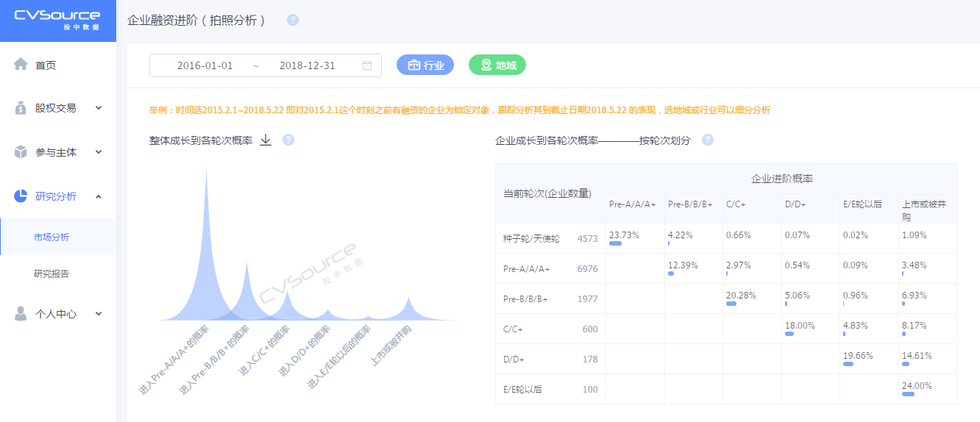Viewport: 980px width, 422px height.
Task: Collapse the 研究分析 section arrow
Action: 99,196
